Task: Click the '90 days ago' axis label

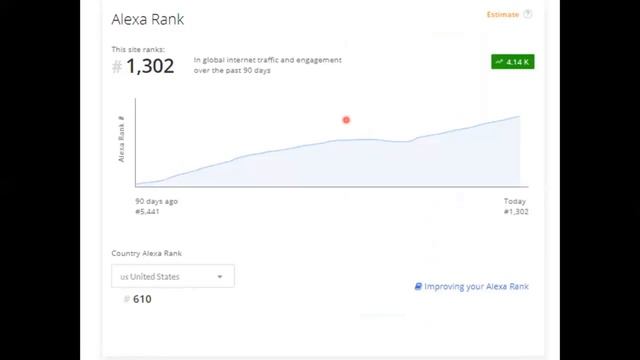Action: tap(156, 201)
